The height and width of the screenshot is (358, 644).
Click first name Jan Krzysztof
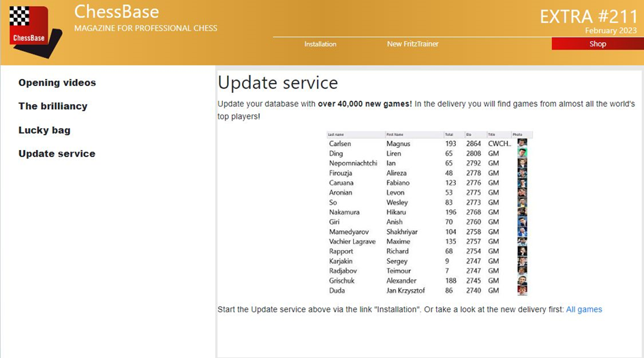pos(405,290)
